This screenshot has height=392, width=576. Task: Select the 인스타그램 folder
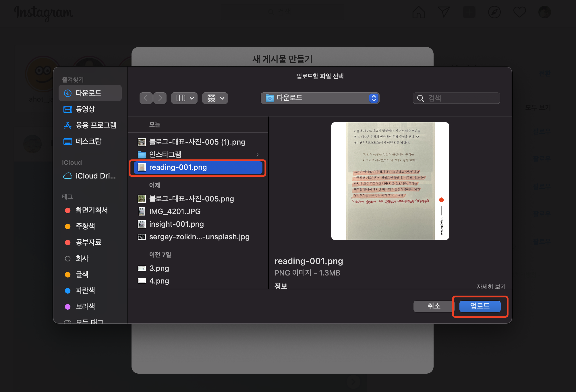(198, 154)
